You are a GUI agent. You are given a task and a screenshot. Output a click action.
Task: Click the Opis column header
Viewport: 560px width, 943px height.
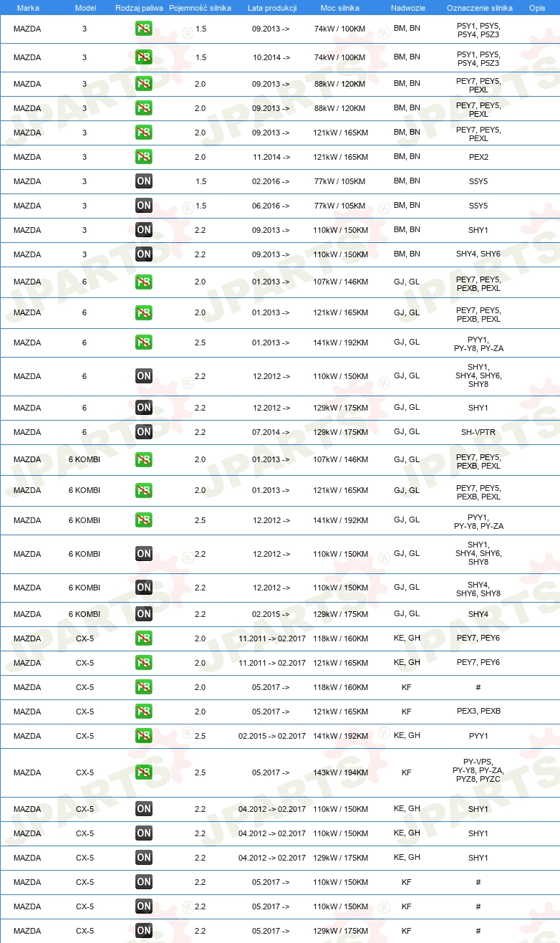pos(537,8)
